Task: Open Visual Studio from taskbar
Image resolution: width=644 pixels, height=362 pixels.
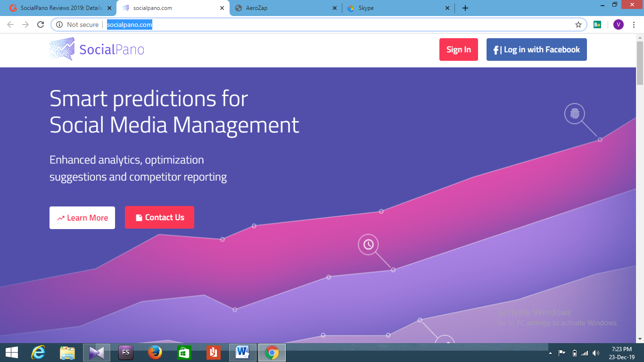Action: [x=97, y=353]
